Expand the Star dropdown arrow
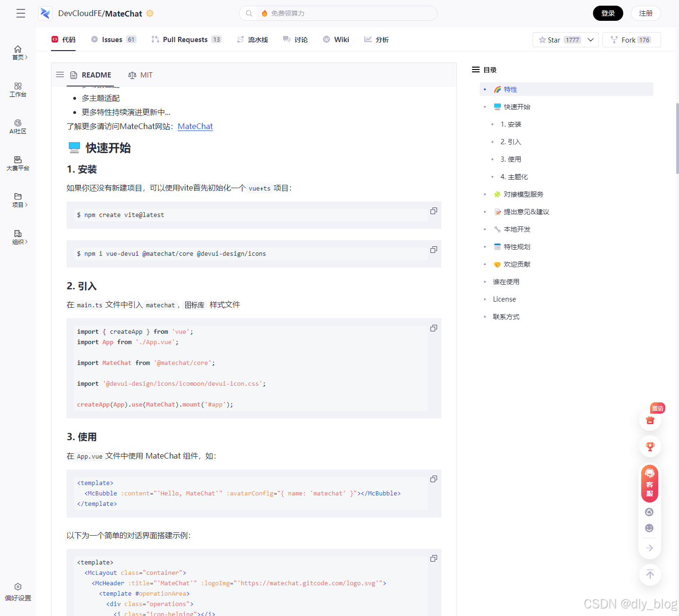 pos(591,40)
